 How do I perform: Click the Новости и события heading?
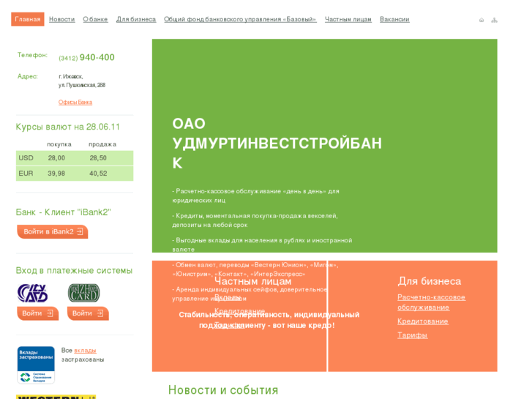pos(223,390)
